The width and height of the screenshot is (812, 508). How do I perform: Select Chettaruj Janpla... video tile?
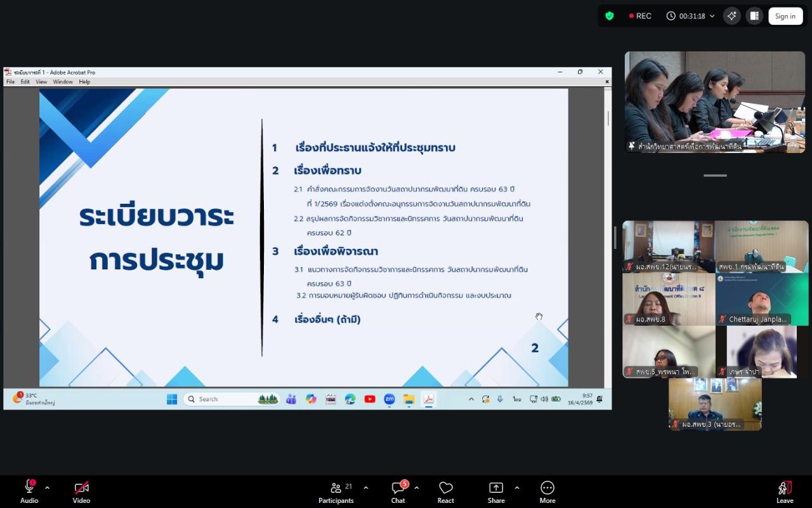click(762, 299)
